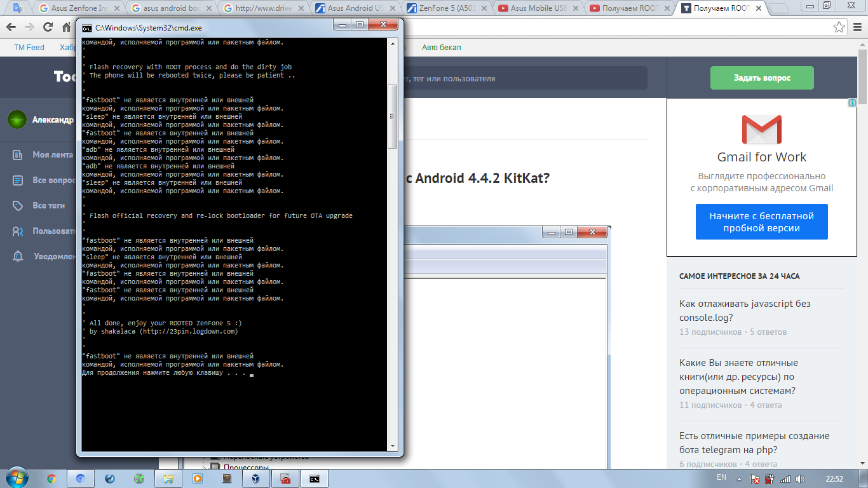Open question about бота telegram на php
The width and height of the screenshot is (868, 488).
click(754, 443)
